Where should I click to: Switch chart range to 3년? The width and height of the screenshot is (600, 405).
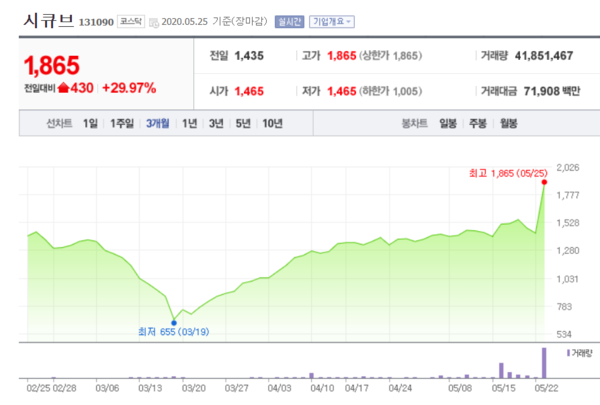pos(216,123)
